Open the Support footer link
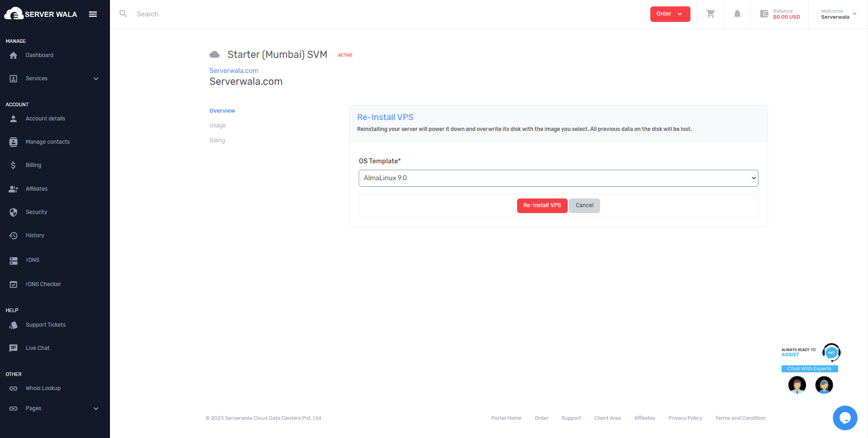Image resolution: width=868 pixels, height=438 pixels. (x=571, y=418)
